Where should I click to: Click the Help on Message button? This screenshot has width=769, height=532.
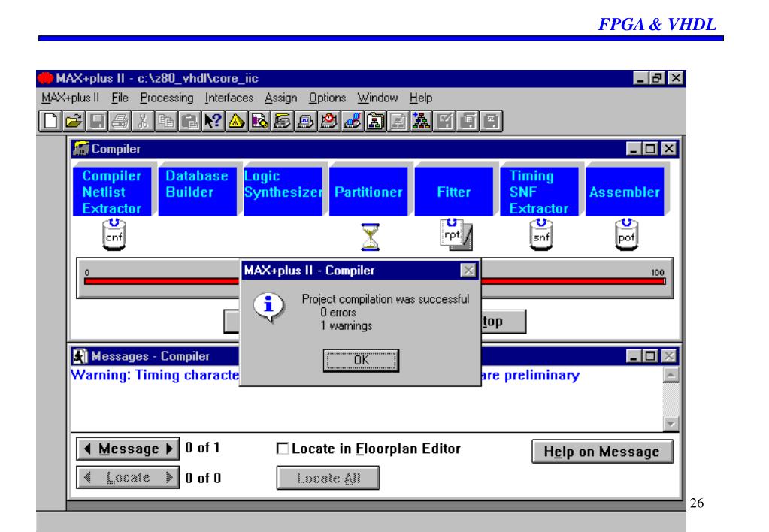pyautogui.click(x=602, y=452)
